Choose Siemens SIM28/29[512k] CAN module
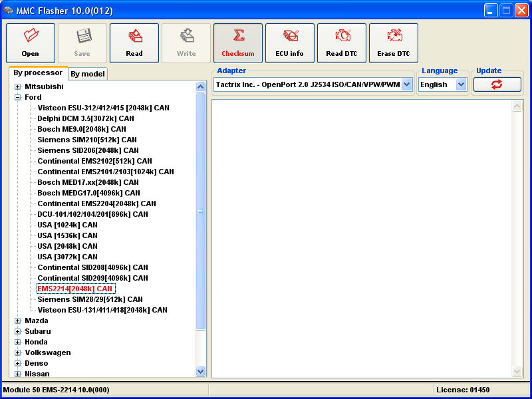532x399 pixels. click(90, 299)
